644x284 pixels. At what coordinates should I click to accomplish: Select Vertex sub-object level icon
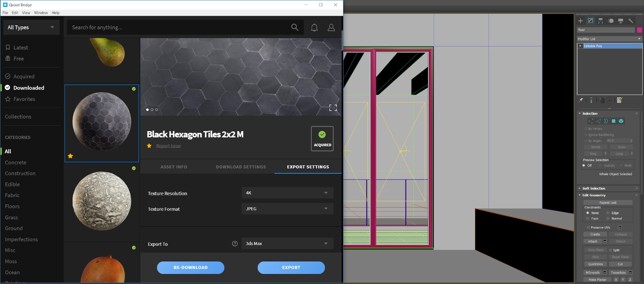[x=591, y=121]
